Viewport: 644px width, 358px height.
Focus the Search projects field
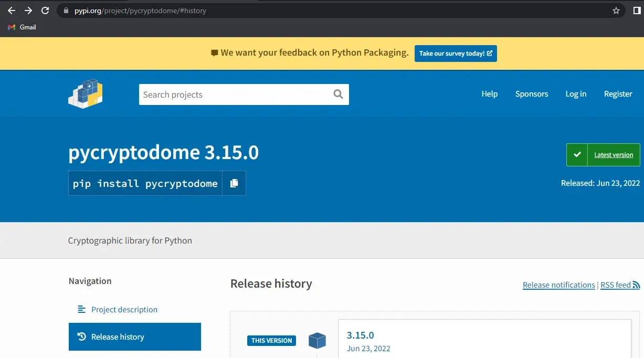pos(244,94)
